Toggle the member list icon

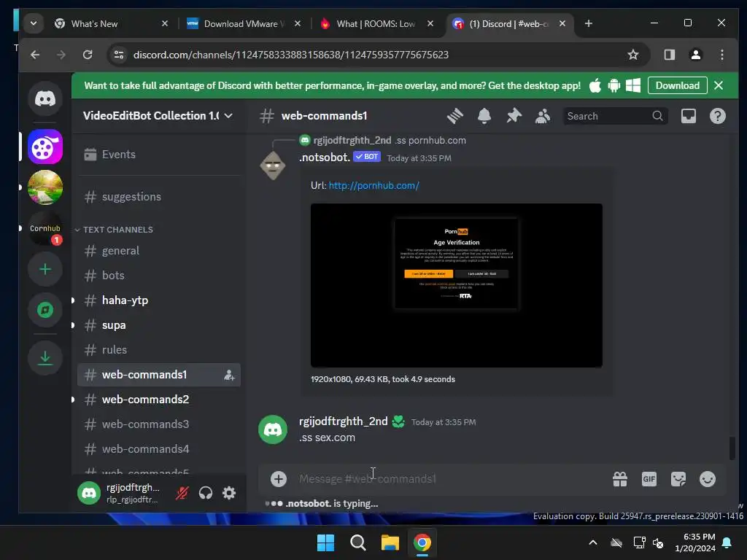click(x=543, y=116)
